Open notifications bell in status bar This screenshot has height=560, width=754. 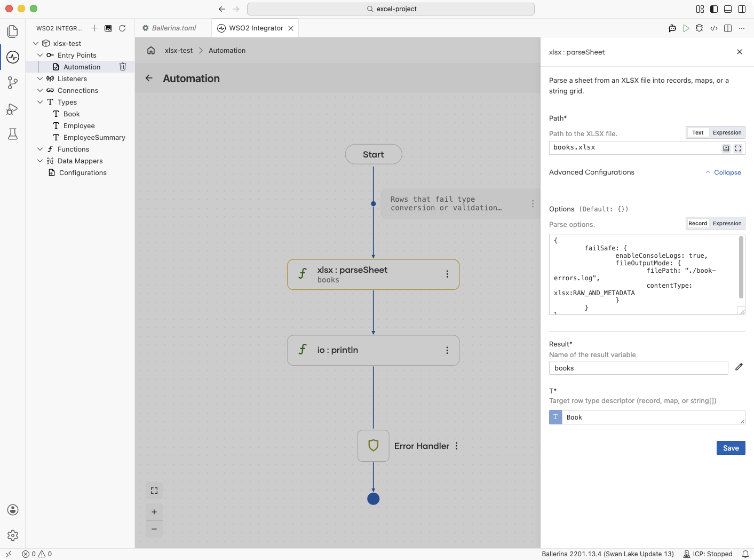pyautogui.click(x=745, y=554)
